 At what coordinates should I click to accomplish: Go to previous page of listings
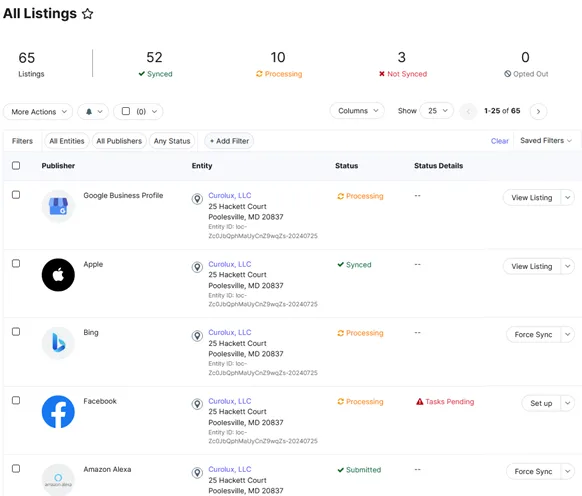pyautogui.click(x=468, y=111)
